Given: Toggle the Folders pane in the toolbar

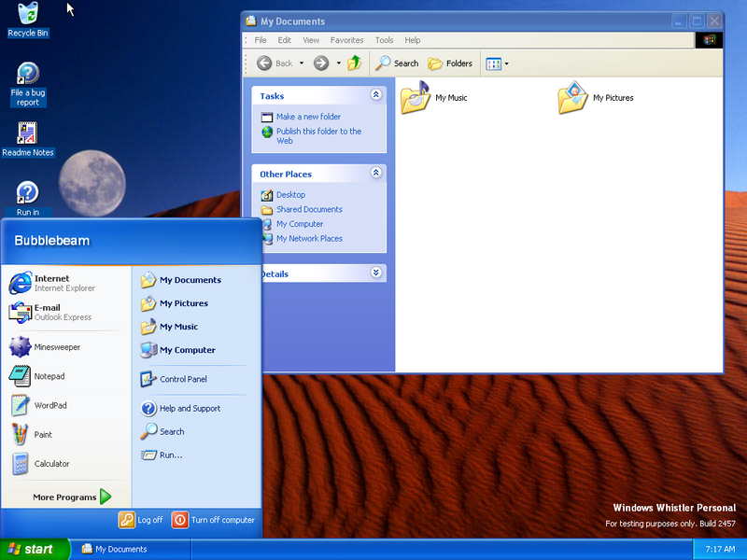Looking at the screenshot, I should coord(450,63).
